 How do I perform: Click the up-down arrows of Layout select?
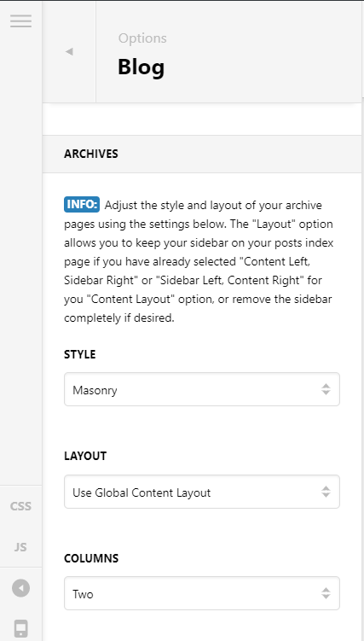[x=326, y=492]
